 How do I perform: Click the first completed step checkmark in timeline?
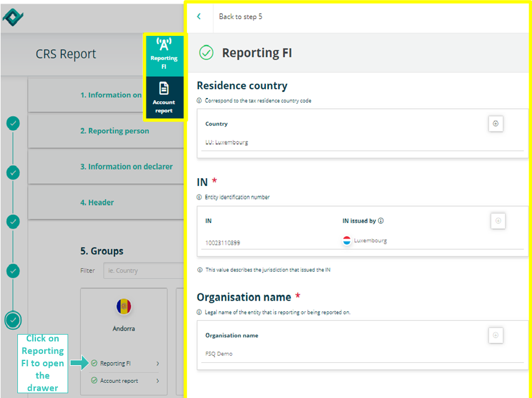pos(13,123)
